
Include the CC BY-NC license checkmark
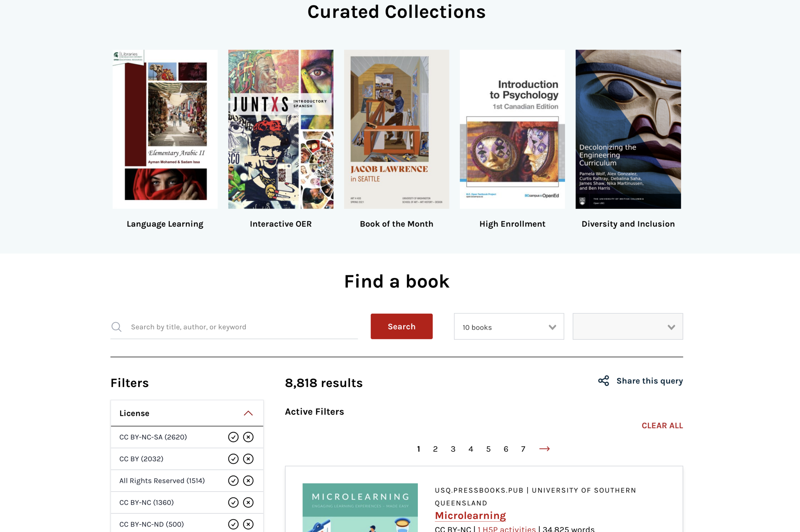point(233,502)
